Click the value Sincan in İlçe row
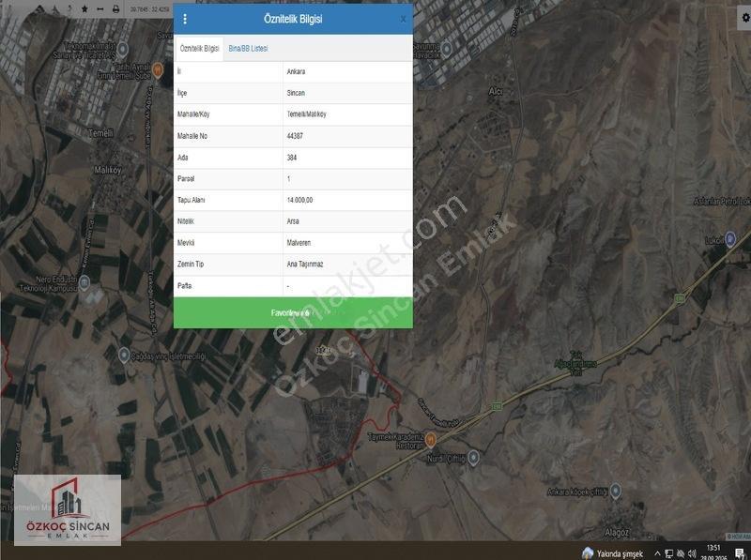751x560 pixels. (x=296, y=94)
